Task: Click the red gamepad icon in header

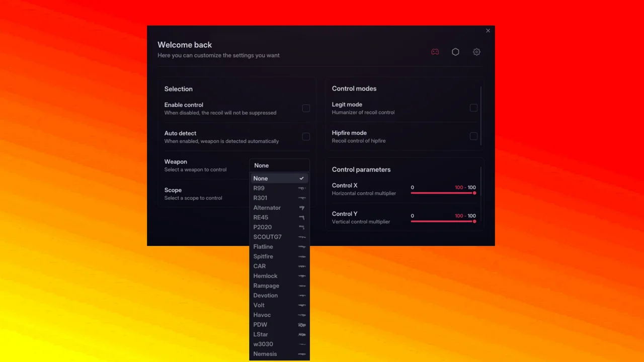Action: pyautogui.click(x=435, y=52)
